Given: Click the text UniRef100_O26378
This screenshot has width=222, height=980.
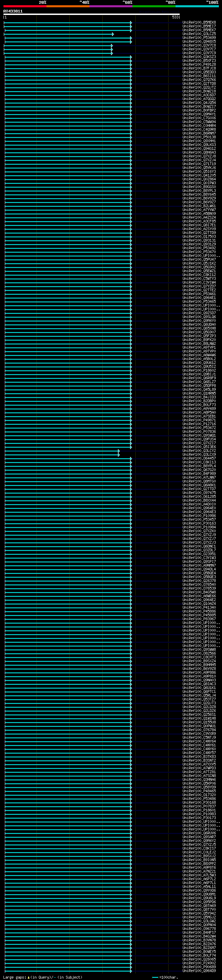Looking at the screenshot, I should (x=199, y=581).
